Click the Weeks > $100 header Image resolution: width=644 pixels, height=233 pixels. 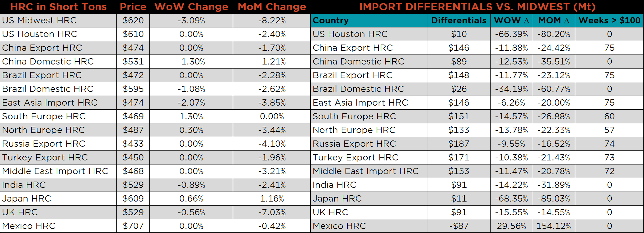609,21
